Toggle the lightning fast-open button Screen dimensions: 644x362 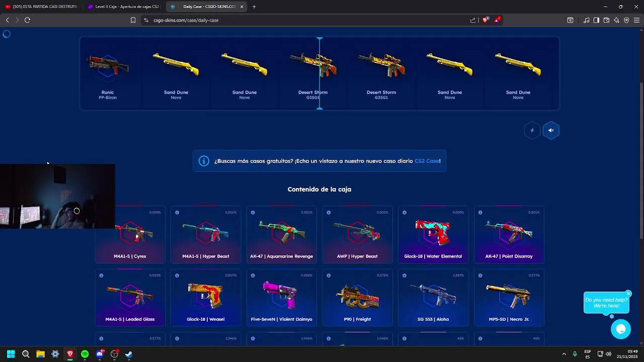tap(532, 130)
